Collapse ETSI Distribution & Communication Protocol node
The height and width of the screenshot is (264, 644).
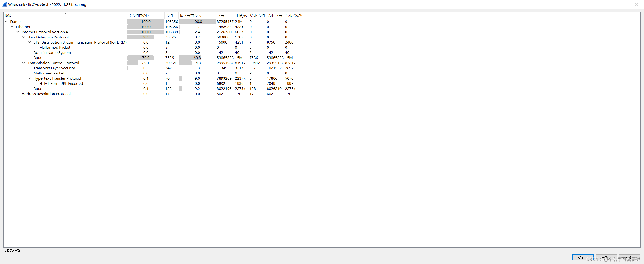[x=29, y=42]
